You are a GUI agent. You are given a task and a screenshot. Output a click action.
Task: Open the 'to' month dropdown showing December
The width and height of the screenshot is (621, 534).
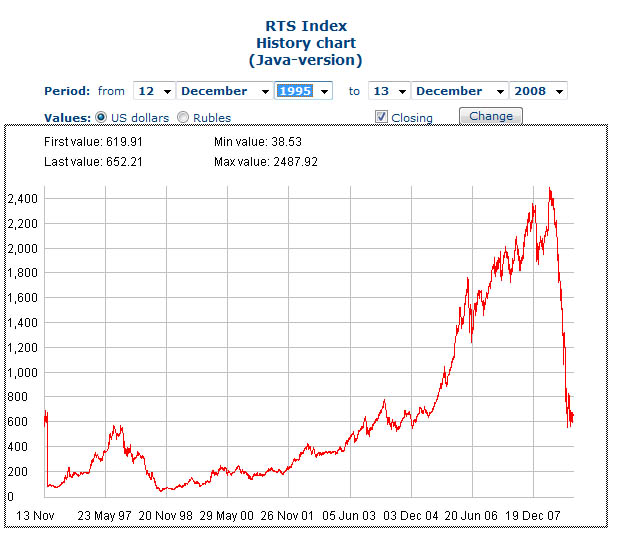pos(460,91)
